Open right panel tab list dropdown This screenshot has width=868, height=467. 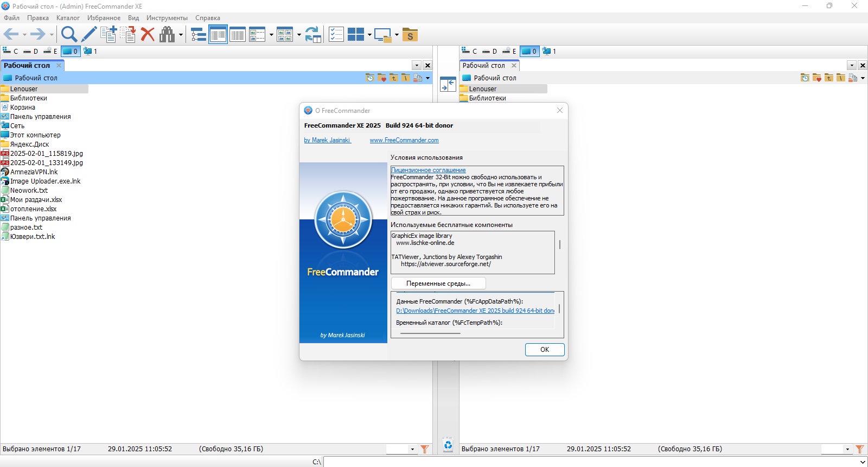coord(852,65)
